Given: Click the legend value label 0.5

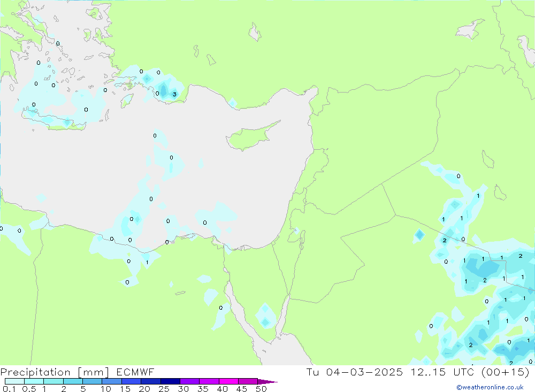Looking at the screenshot, I should point(29,389).
